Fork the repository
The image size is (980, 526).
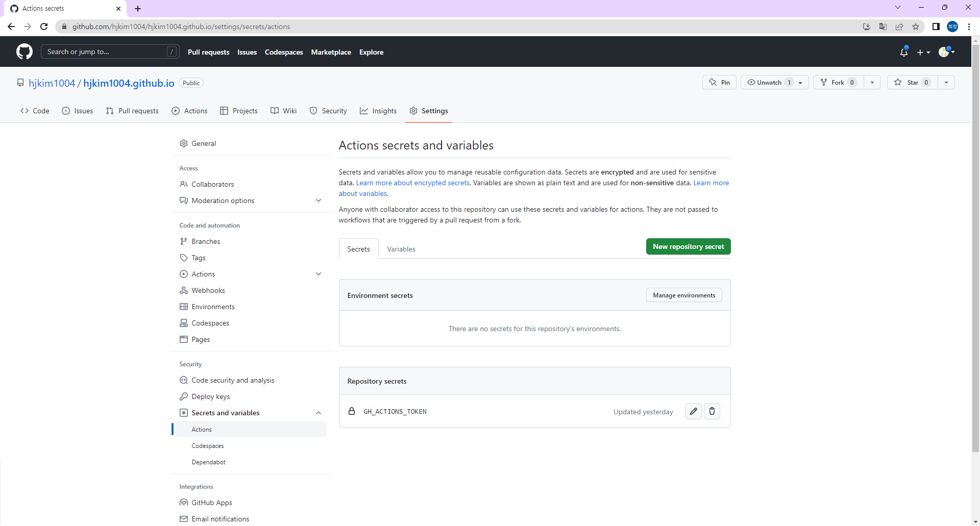[x=838, y=82]
